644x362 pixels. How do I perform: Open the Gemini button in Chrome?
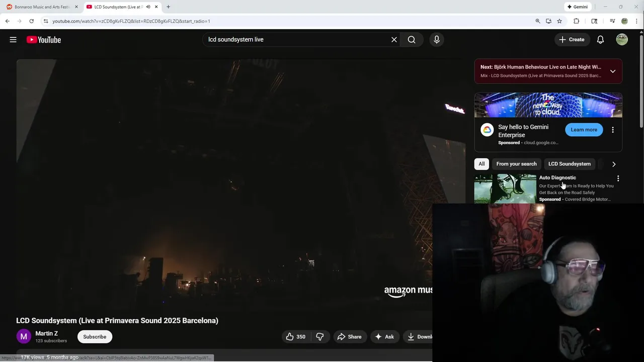577,7
